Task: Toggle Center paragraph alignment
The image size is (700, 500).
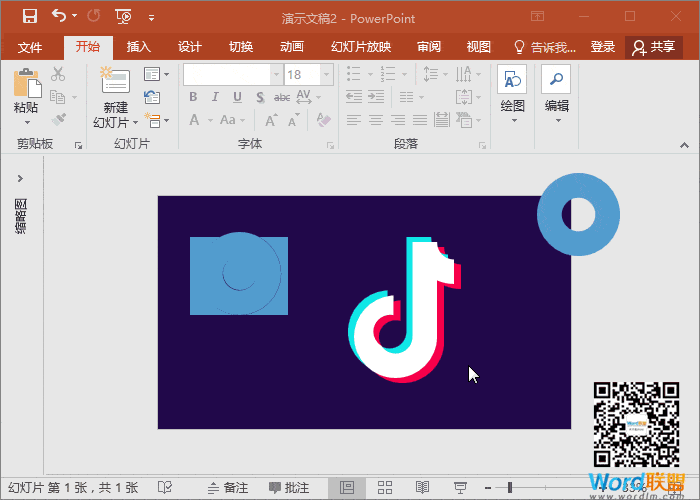Action: pos(376,120)
